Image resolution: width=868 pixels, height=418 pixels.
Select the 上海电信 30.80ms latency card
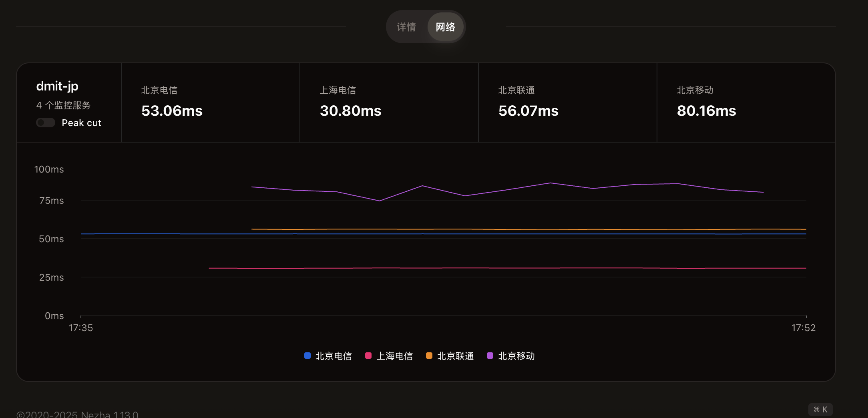click(x=389, y=102)
